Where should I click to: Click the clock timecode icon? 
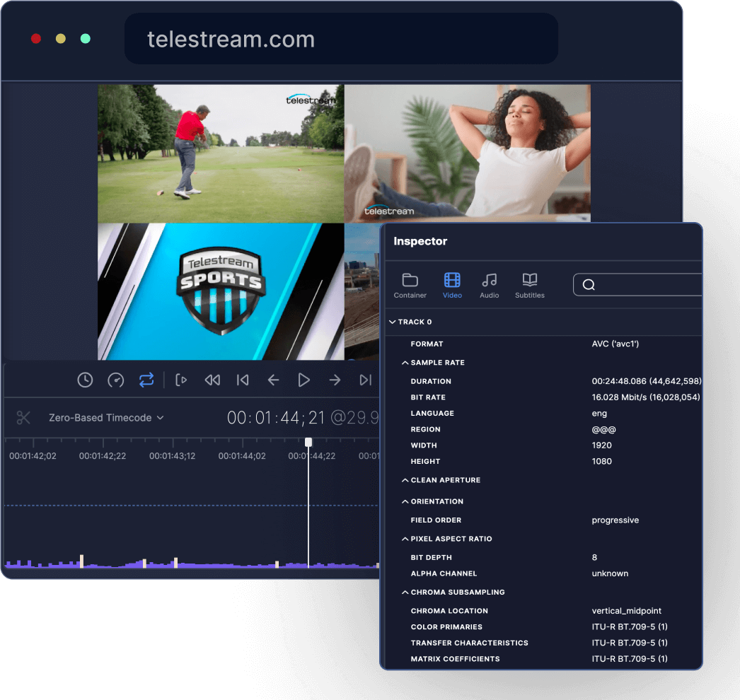pyautogui.click(x=85, y=380)
